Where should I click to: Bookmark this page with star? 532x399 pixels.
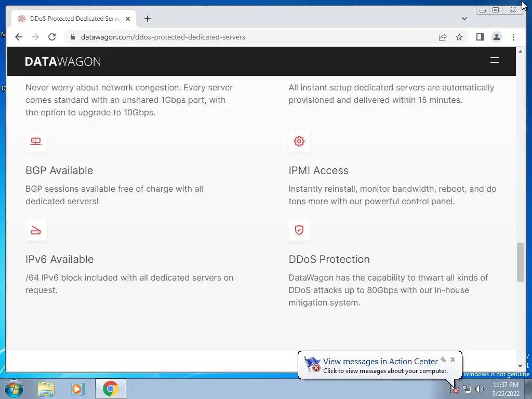pyautogui.click(x=459, y=37)
